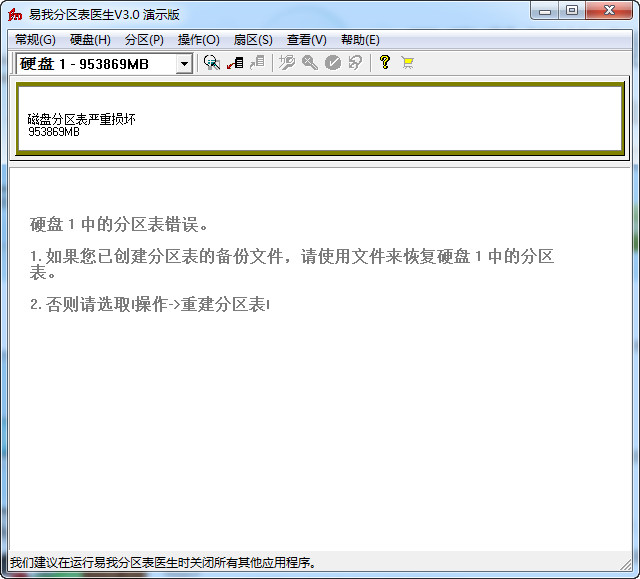Open the 操作(O) menu
This screenshot has height=579, width=640.
pyautogui.click(x=199, y=40)
